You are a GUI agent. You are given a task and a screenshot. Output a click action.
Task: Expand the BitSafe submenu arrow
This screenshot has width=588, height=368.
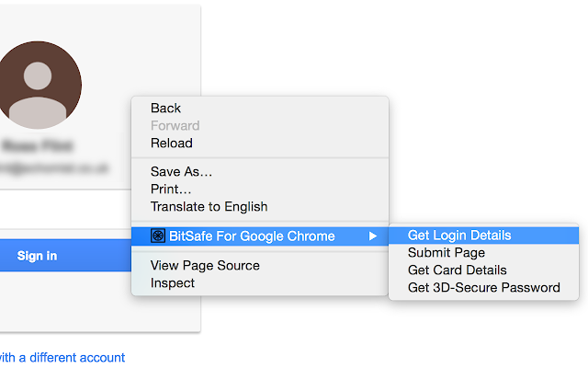click(373, 236)
